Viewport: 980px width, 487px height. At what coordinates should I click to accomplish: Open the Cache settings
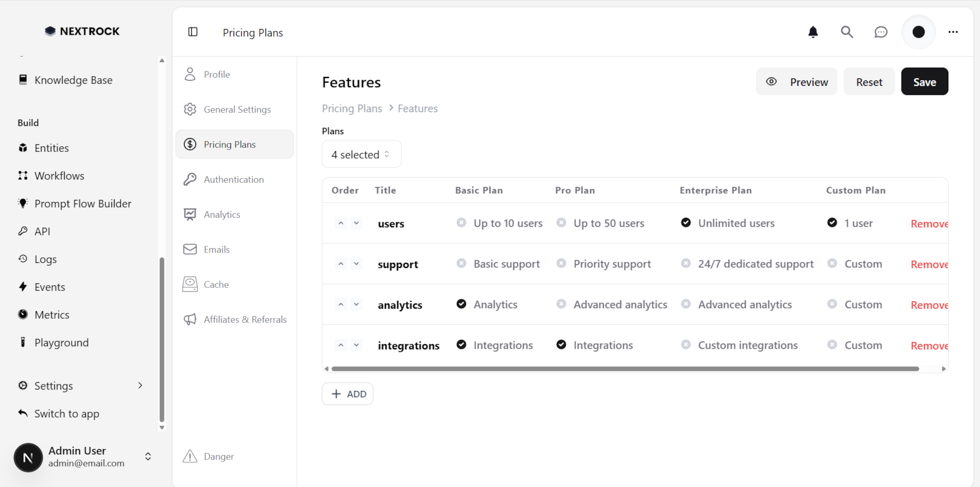(216, 284)
